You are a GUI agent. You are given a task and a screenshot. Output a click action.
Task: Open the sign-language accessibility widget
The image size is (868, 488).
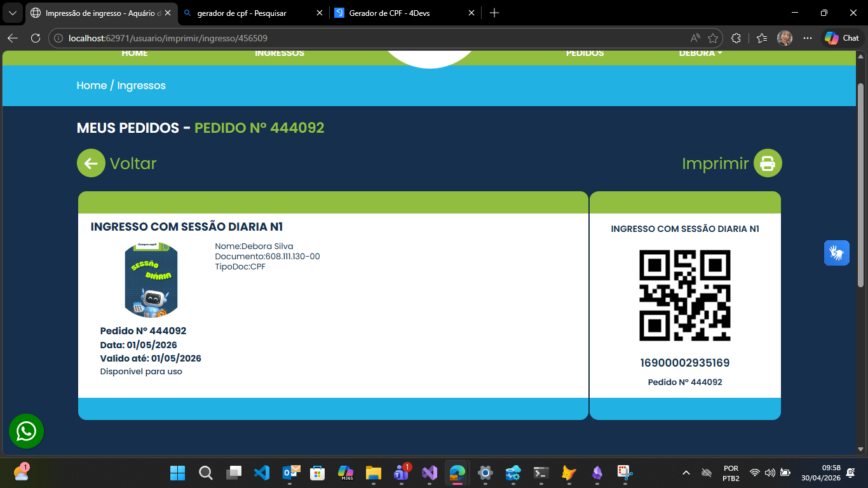tap(837, 253)
